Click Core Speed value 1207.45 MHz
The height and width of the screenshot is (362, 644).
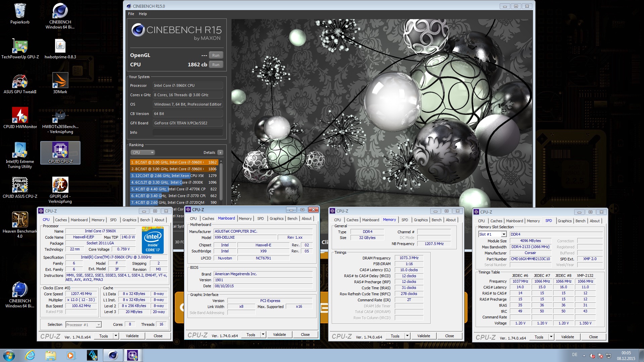pyautogui.click(x=81, y=294)
